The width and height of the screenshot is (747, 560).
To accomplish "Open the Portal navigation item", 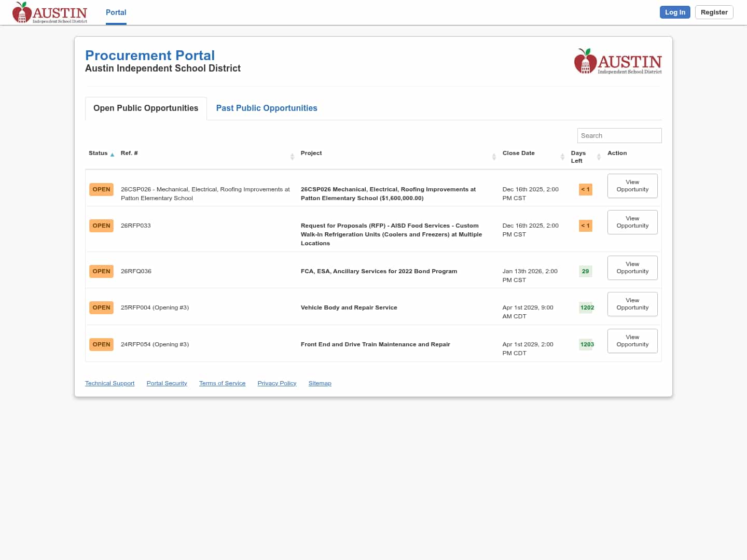I will click(116, 12).
